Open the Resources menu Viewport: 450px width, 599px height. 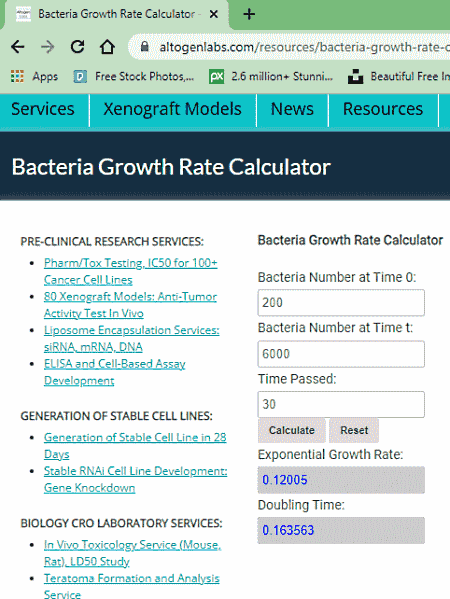click(x=383, y=109)
